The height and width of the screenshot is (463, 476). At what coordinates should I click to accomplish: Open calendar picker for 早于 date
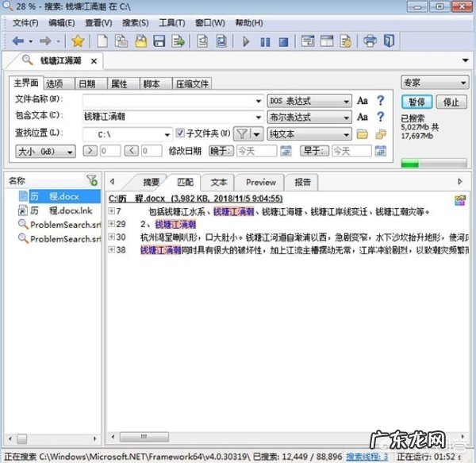coord(381,151)
